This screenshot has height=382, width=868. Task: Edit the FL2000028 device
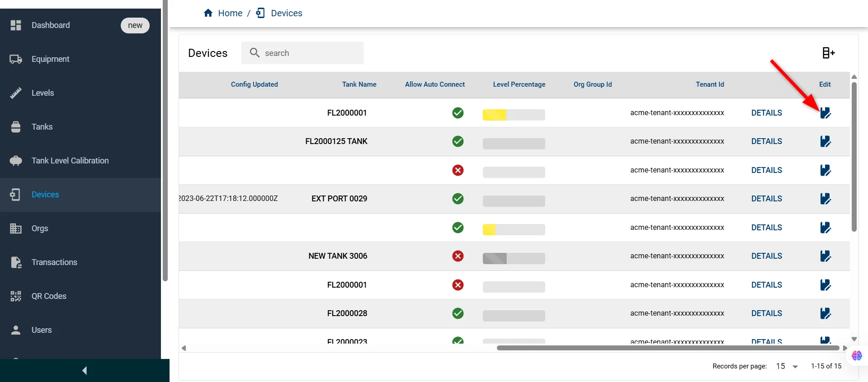[826, 313]
